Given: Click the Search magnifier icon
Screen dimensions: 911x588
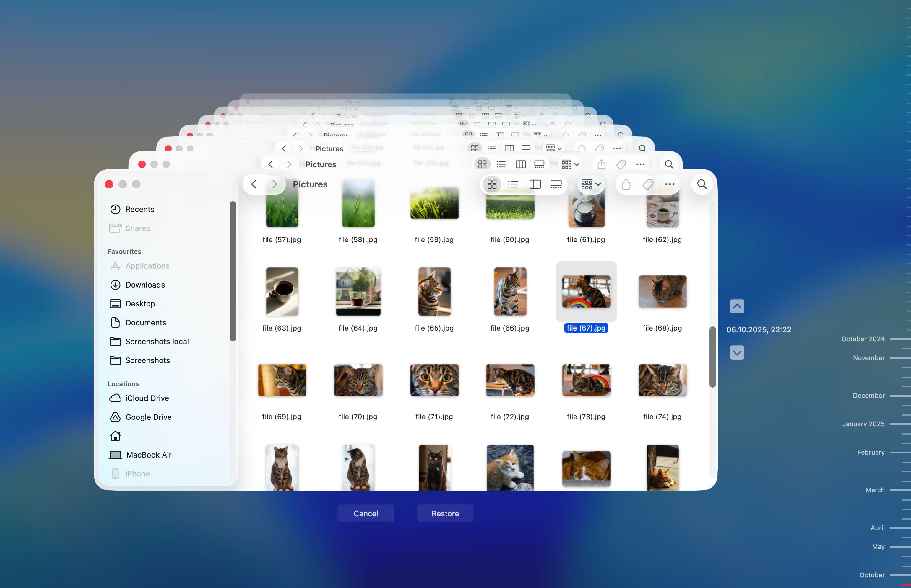Looking at the screenshot, I should click(702, 184).
